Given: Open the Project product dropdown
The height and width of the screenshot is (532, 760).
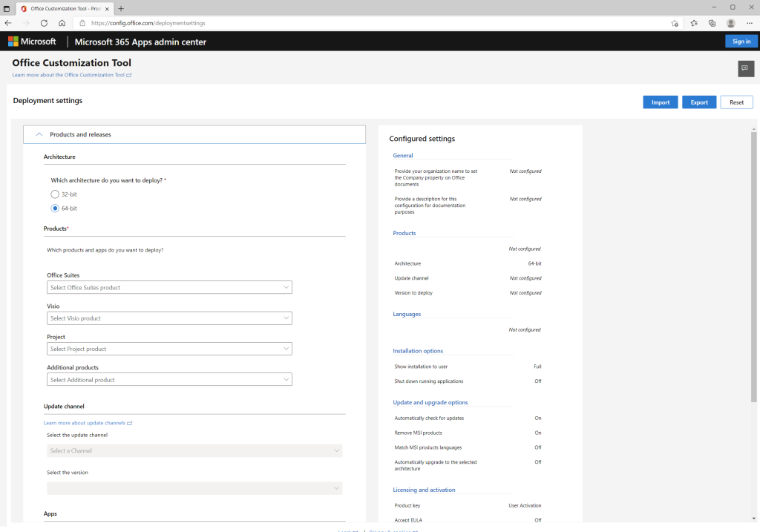Looking at the screenshot, I should click(169, 349).
